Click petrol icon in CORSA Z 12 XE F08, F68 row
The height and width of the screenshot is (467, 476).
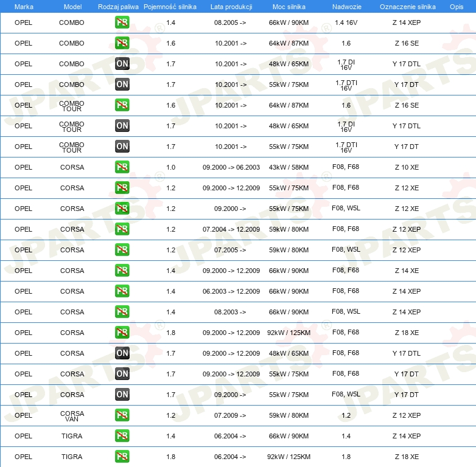coord(122,188)
